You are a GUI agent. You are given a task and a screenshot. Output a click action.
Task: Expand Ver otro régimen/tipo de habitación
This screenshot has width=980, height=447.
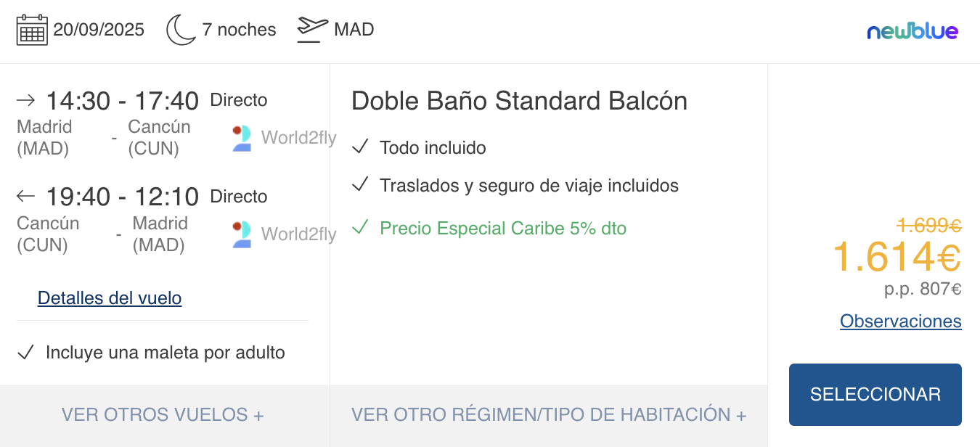pyautogui.click(x=549, y=415)
